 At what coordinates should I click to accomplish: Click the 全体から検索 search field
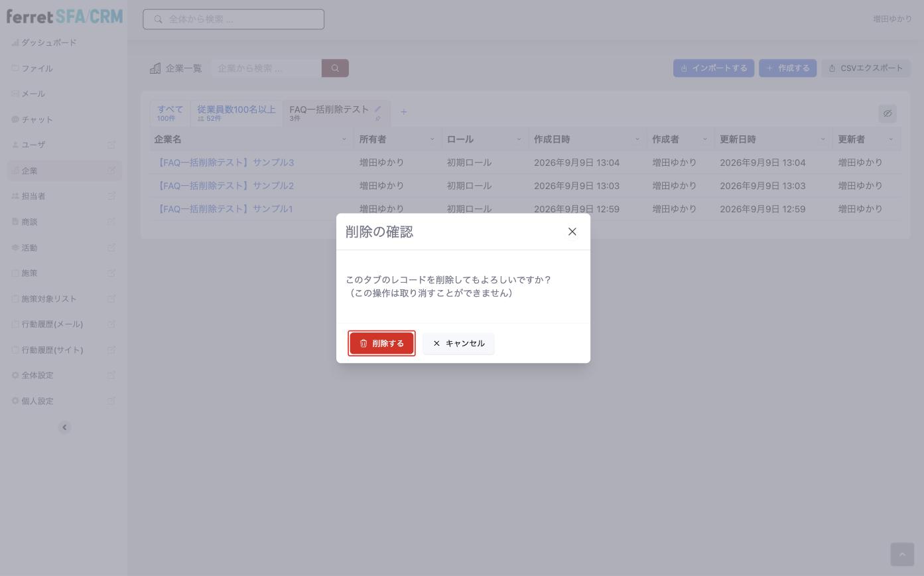[x=233, y=19]
